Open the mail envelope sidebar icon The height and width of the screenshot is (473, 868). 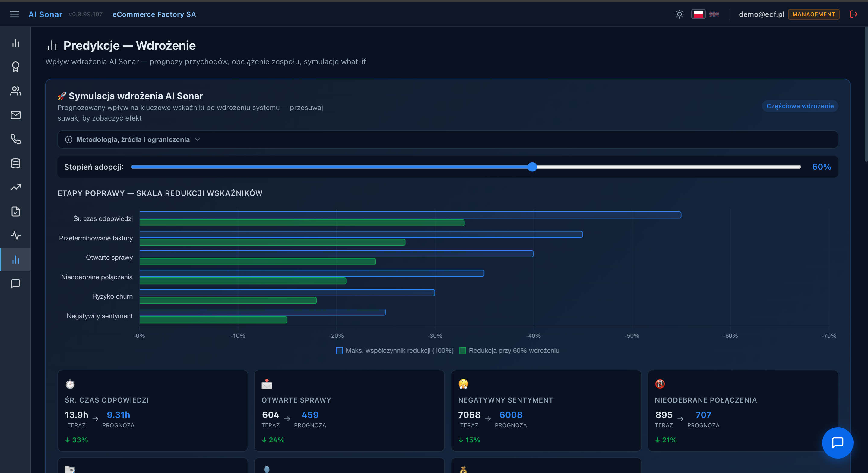point(15,115)
